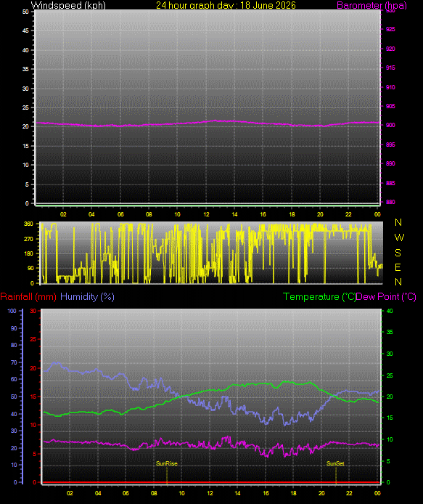
Task: Click the 70 value on humidity axis
Action: (x=14, y=362)
